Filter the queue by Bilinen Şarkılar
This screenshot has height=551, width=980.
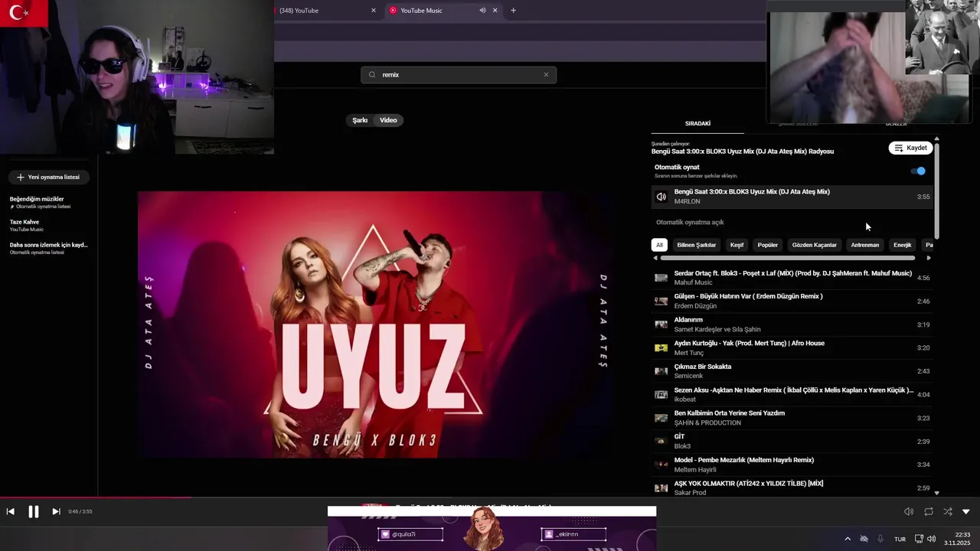696,245
